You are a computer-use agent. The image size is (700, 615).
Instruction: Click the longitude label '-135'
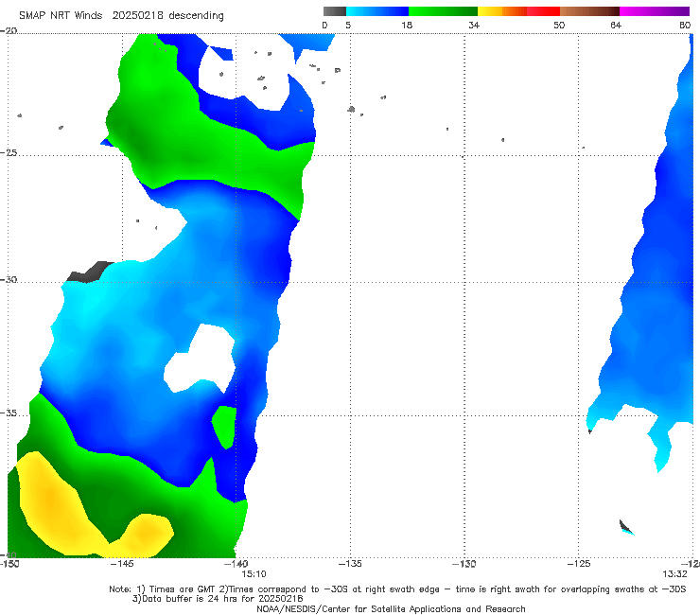(x=350, y=564)
